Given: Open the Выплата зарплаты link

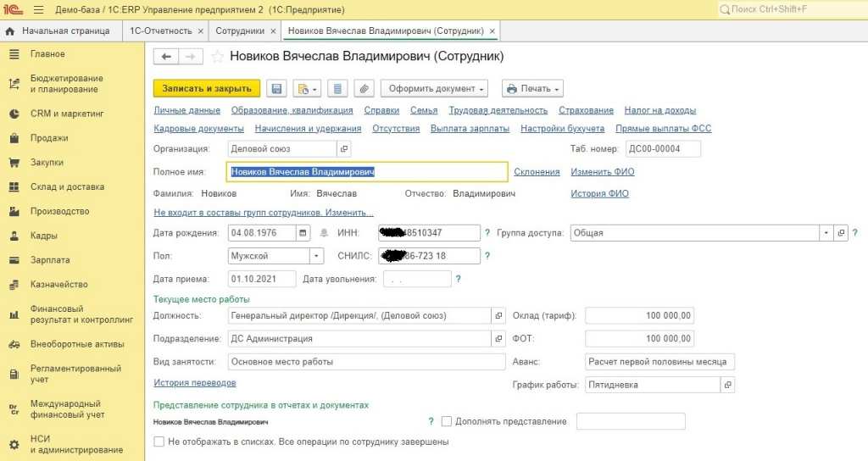Looking at the screenshot, I should click(x=470, y=129).
